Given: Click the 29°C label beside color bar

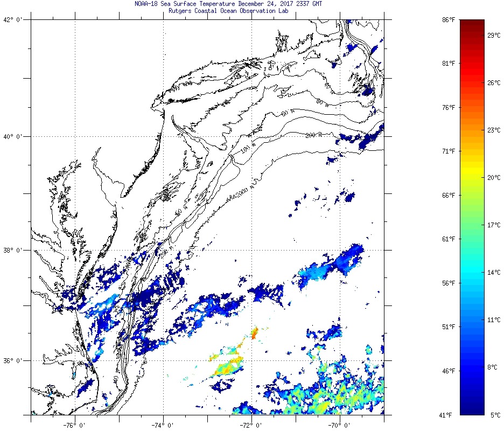Looking at the screenshot, I should [x=494, y=35].
